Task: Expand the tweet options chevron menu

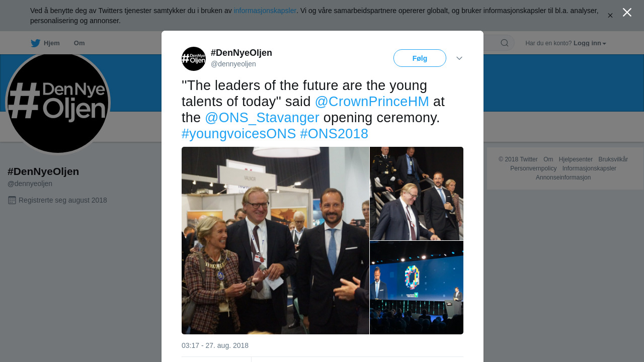Action: (x=459, y=58)
